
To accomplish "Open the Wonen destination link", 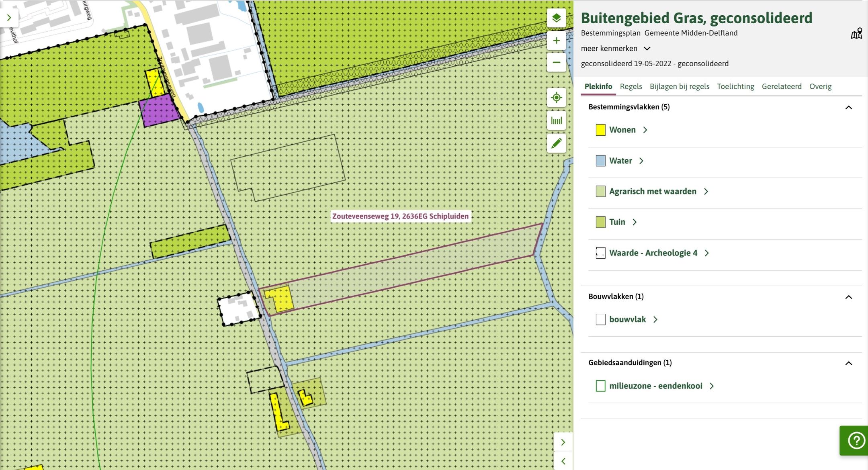I will 622,130.
